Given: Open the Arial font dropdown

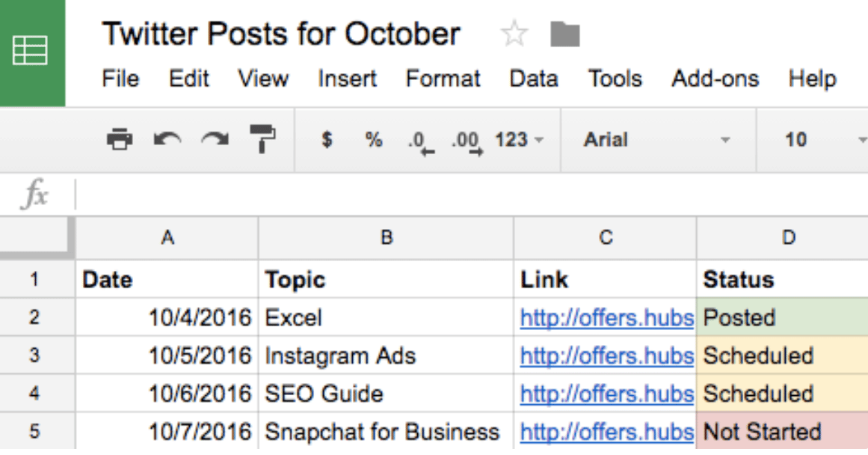Looking at the screenshot, I should tap(658, 139).
